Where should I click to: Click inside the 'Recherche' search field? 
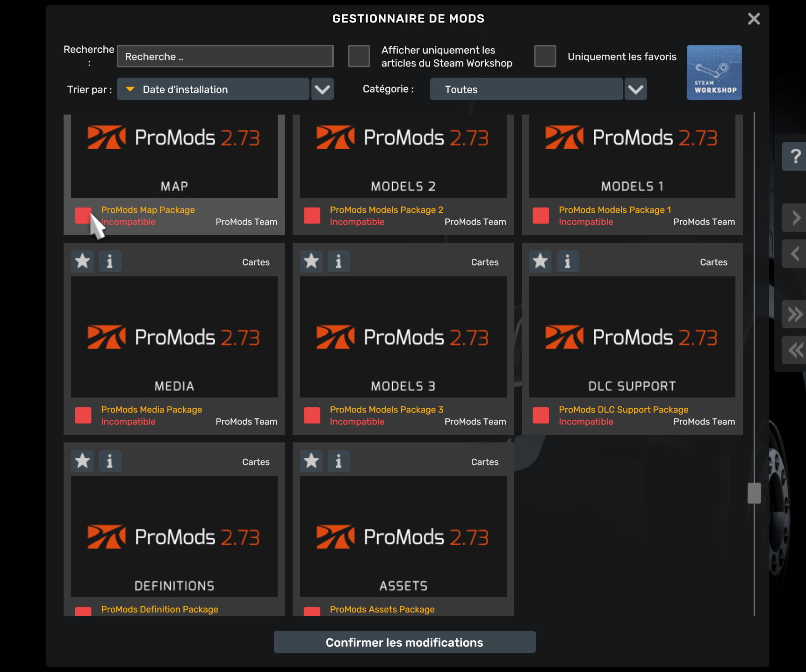225,56
